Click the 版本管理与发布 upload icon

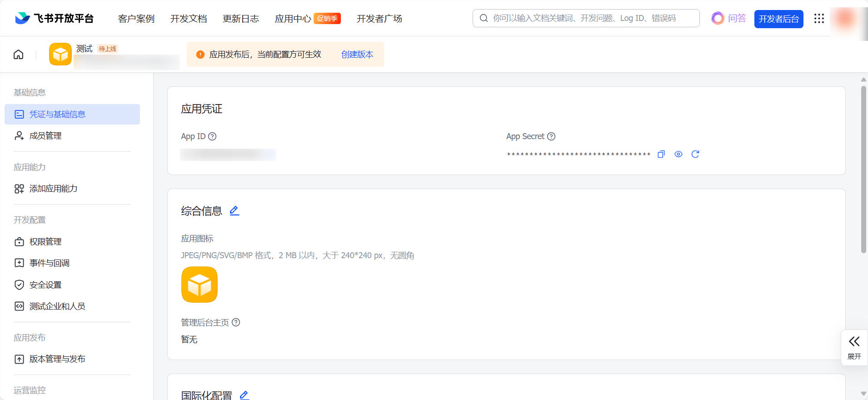click(x=19, y=359)
